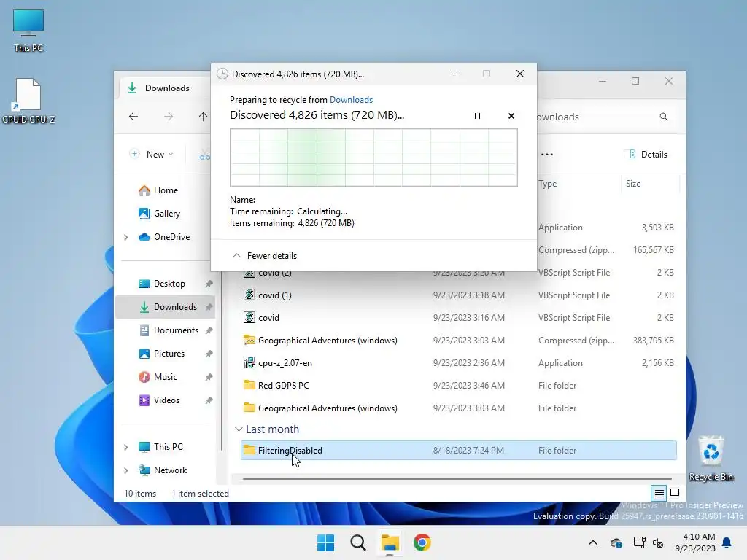747x560 pixels.
Task: Select Gallery in navigation pane
Action: (166, 214)
